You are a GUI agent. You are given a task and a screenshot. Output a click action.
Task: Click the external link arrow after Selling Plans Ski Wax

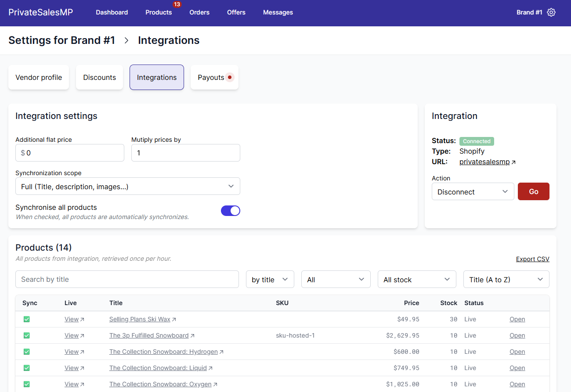(174, 320)
